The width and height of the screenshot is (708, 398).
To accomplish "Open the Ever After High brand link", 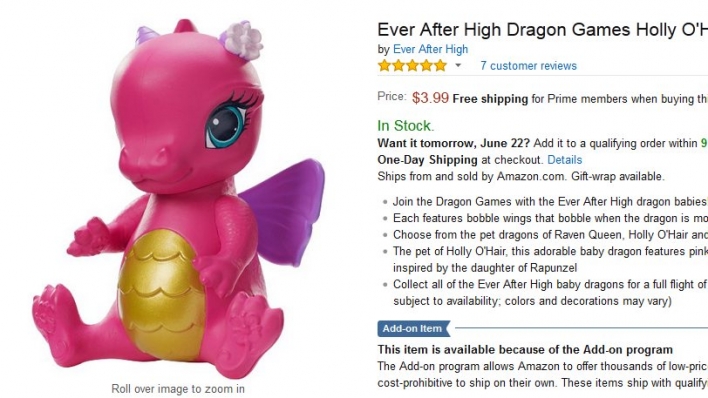I will [x=430, y=49].
